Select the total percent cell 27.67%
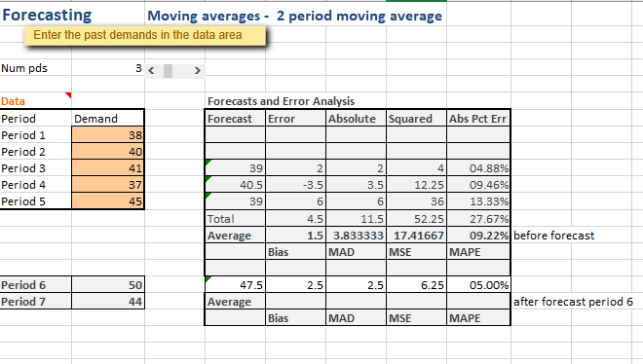 click(478, 218)
